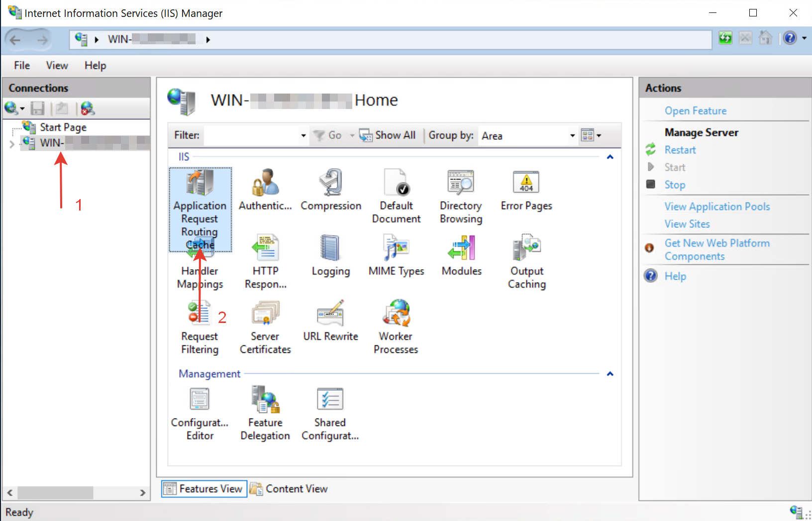Open Error Pages feature
The image size is (812, 521).
(526, 190)
